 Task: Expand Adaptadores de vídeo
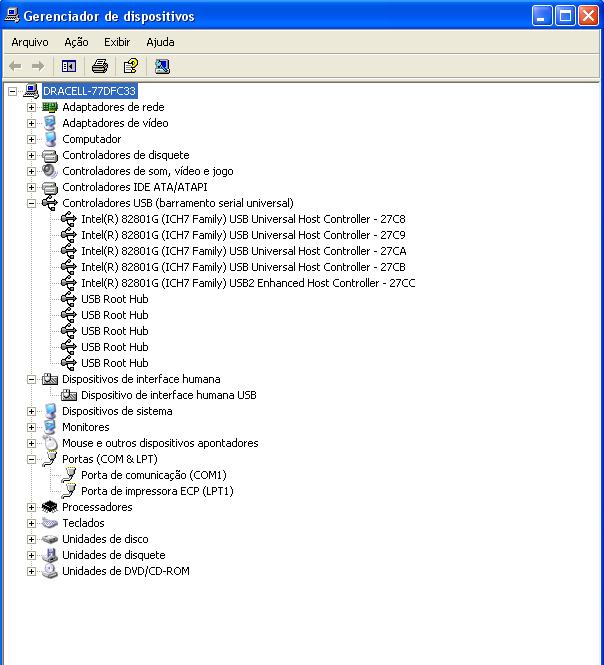[x=31, y=123]
